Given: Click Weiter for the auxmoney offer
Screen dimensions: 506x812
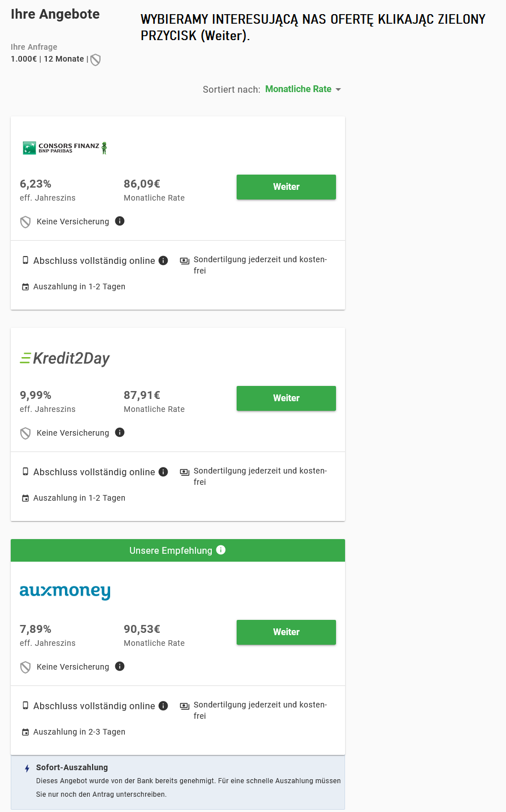Looking at the screenshot, I should click(x=286, y=632).
